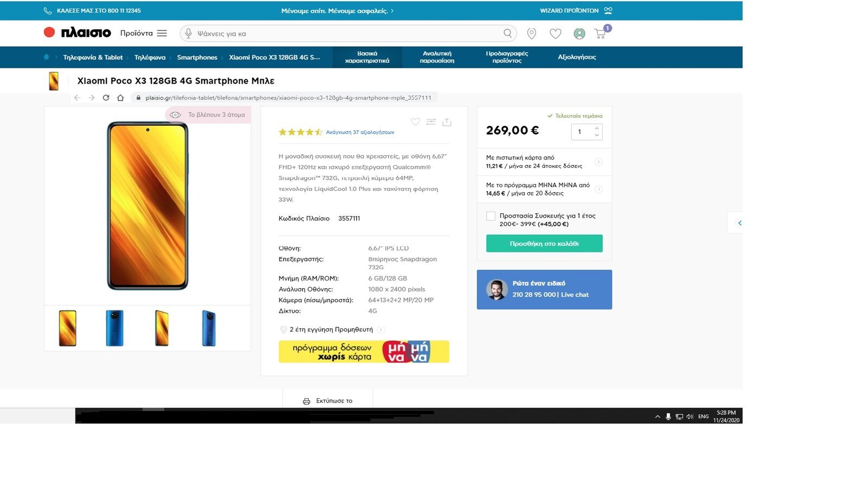The width and height of the screenshot is (868, 489).
Task: Open the store locator pin icon
Action: [532, 34]
